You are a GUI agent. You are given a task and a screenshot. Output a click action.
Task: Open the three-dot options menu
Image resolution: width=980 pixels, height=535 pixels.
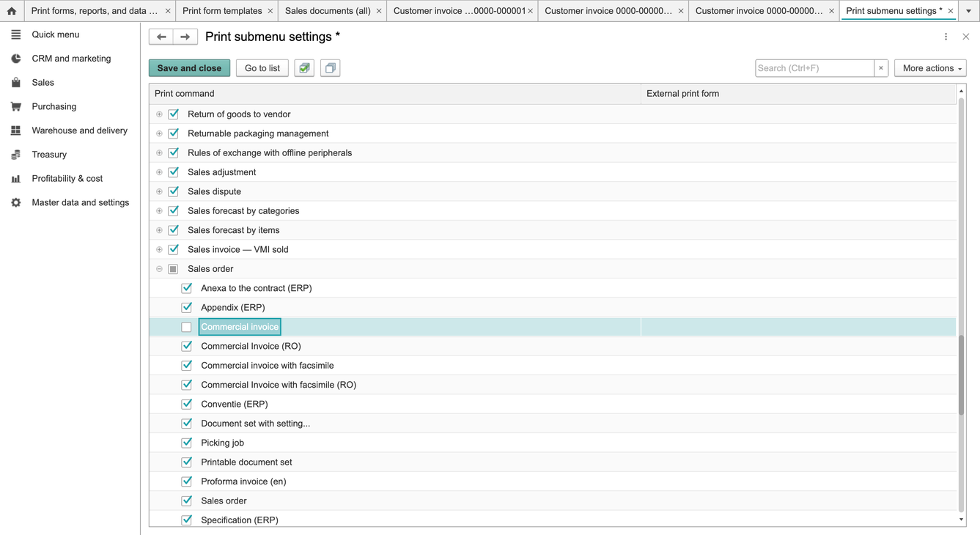[946, 37]
